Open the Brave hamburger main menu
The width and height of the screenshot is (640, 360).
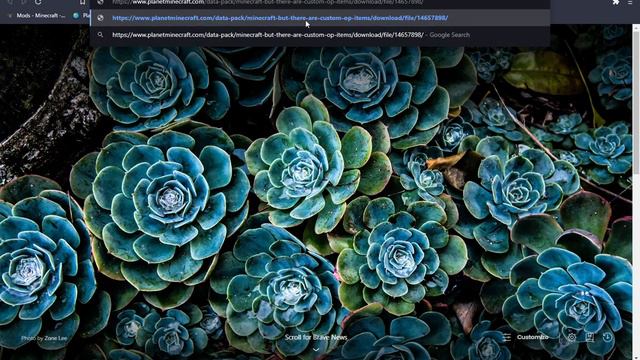point(630,2)
